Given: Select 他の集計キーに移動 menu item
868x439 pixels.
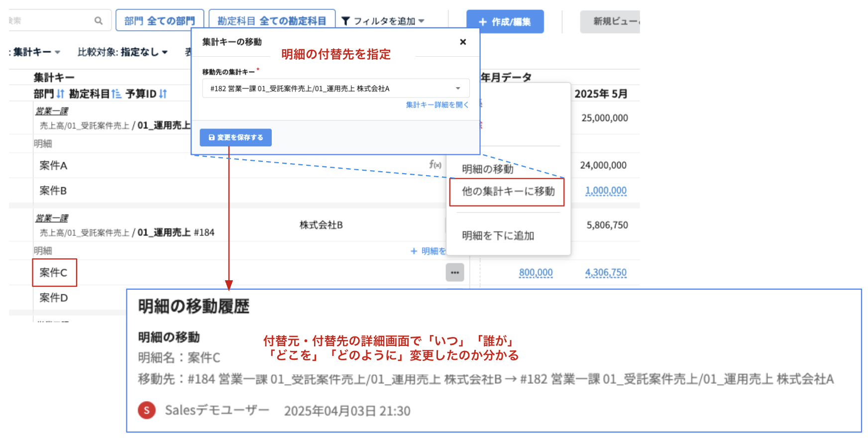Looking at the screenshot, I should coord(508,192).
